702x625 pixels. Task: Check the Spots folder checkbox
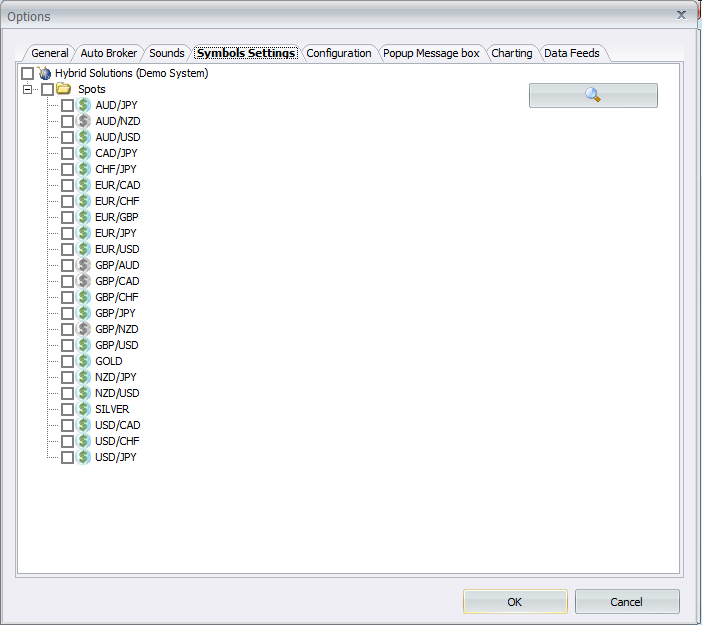point(47,89)
